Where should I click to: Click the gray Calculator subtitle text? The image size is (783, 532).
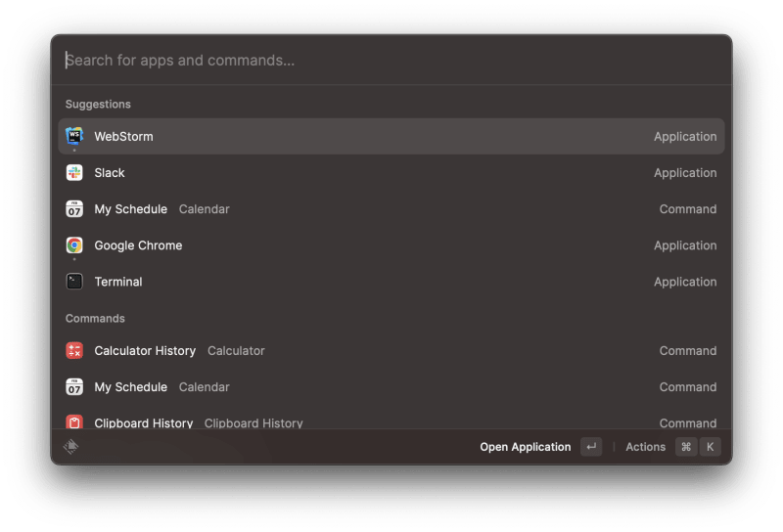236,351
